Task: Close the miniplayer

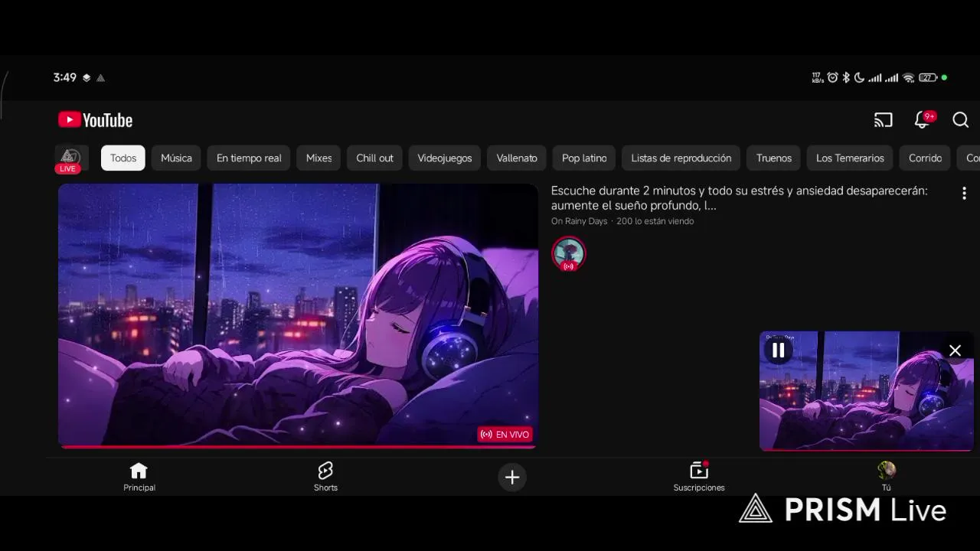Action: coord(955,350)
